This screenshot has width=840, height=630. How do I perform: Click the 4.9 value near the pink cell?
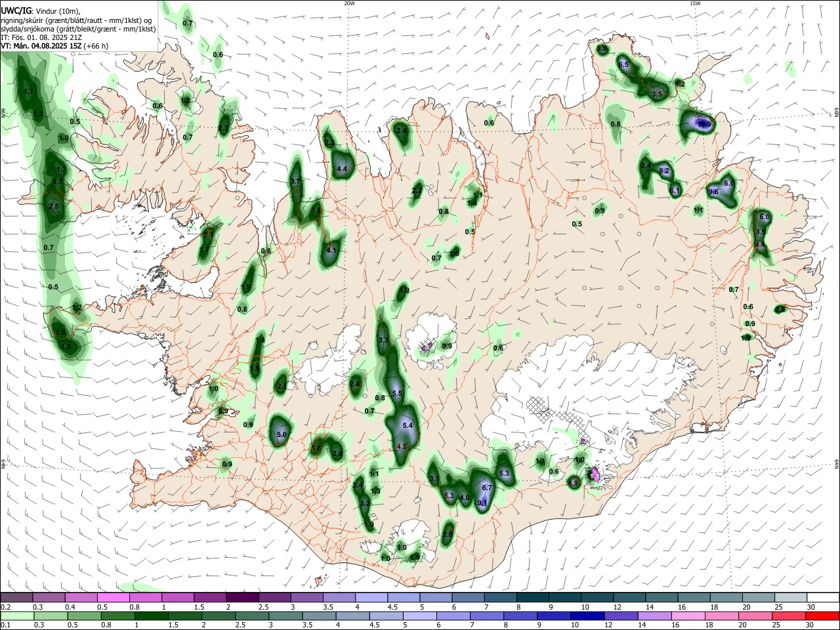(x=573, y=483)
